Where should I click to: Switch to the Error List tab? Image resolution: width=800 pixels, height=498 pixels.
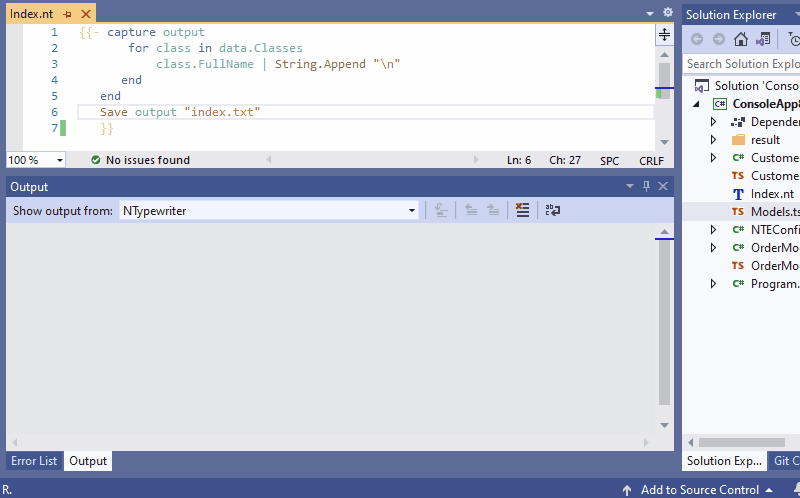coord(34,461)
